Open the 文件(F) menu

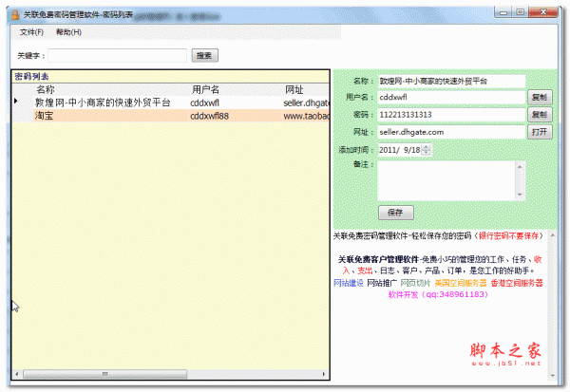click(x=31, y=32)
